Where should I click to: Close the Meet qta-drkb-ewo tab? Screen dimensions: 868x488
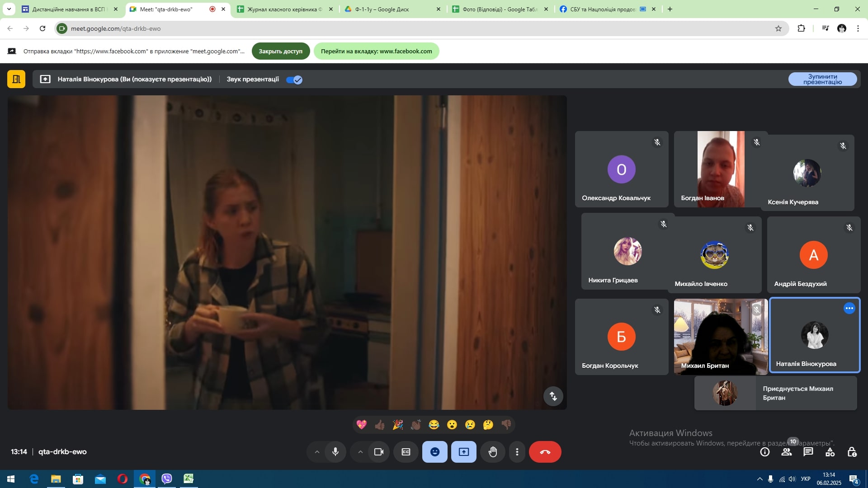point(223,9)
